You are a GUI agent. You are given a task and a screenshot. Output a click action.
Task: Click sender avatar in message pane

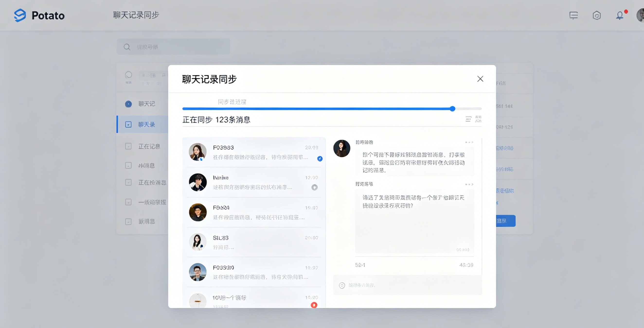tap(342, 148)
